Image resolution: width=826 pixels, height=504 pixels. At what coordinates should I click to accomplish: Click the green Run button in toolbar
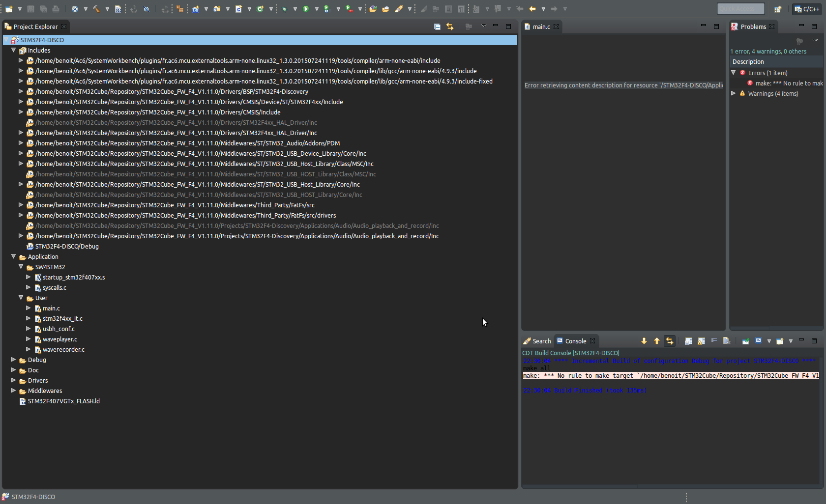pos(306,9)
